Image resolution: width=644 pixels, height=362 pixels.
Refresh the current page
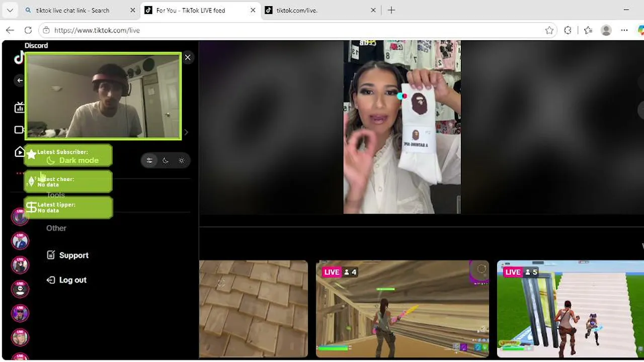point(28,30)
